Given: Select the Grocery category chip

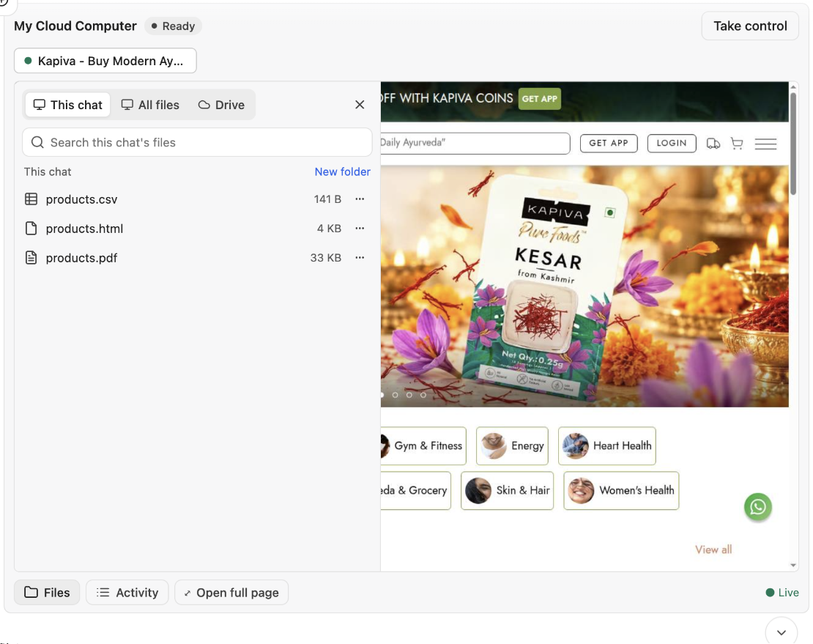Looking at the screenshot, I should [416, 491].
